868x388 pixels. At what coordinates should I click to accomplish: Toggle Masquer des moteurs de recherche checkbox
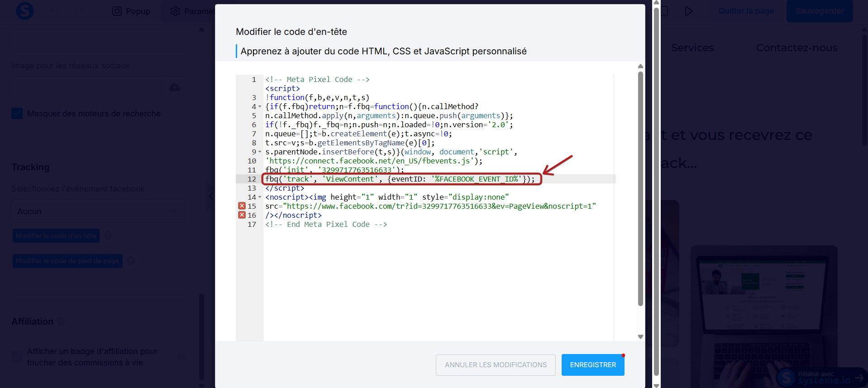point(17,114)
